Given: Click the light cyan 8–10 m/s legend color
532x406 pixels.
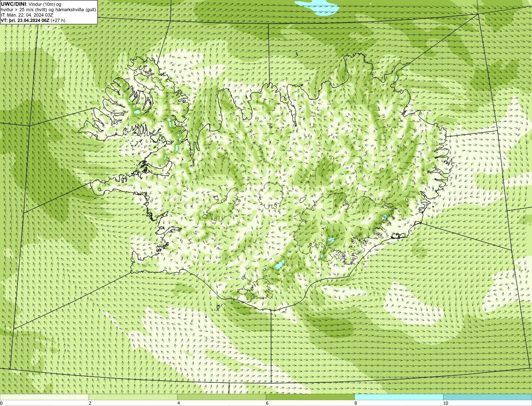Looking at the screenshot, I should (399, 397).
